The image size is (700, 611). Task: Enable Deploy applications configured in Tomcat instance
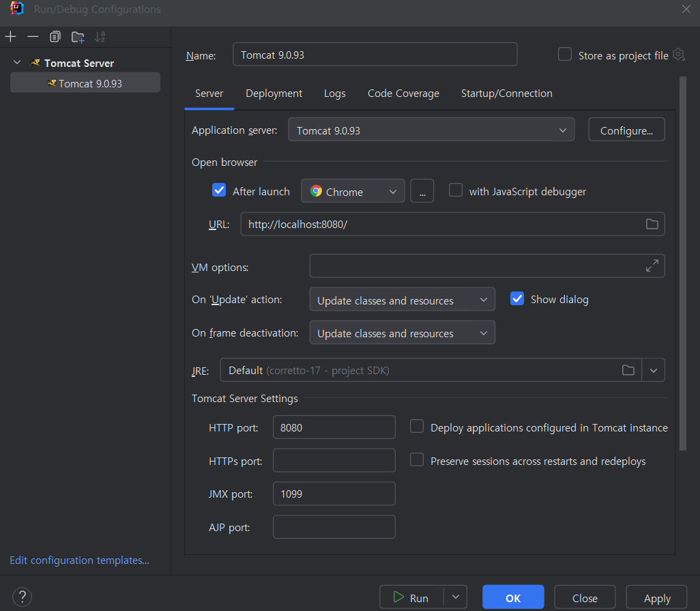click(416, 427)
